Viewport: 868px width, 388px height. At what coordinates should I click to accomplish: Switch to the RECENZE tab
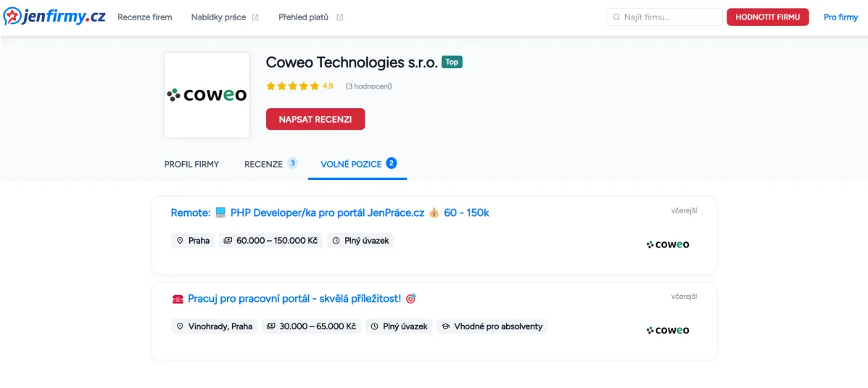pyautogui.click(x=263, y=164)
